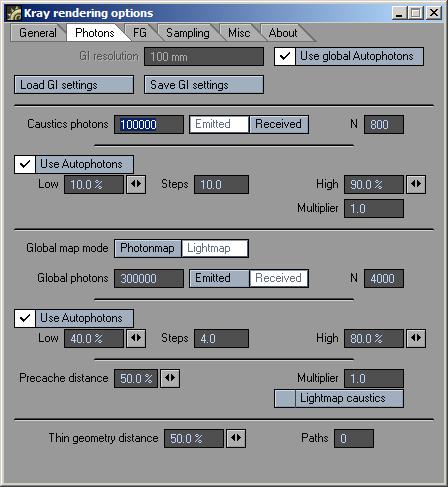Click Precache distance 50.0 % field
Image resolution: width=448 pixels, height=487 pixels.
pos(136,378)
